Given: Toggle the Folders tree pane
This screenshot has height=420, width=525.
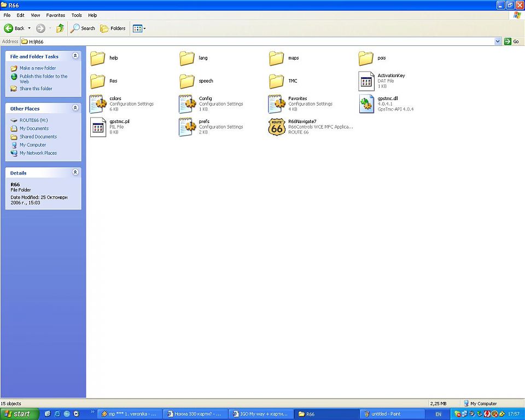Looking at the screenshot, I should [x=113, y=28].
